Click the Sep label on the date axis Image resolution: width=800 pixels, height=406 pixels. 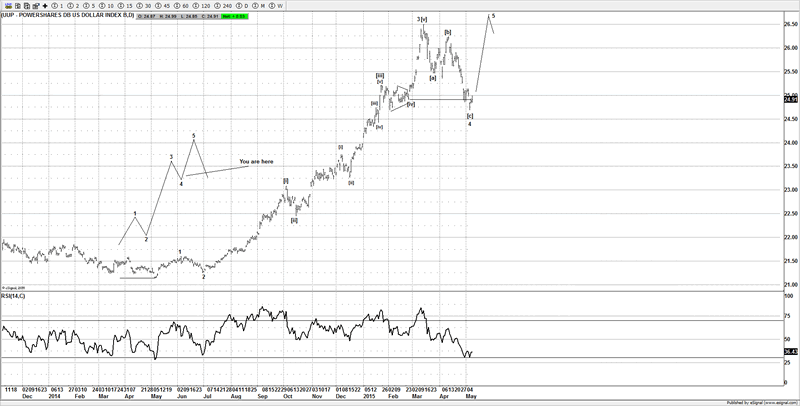[x=263, y=396]
